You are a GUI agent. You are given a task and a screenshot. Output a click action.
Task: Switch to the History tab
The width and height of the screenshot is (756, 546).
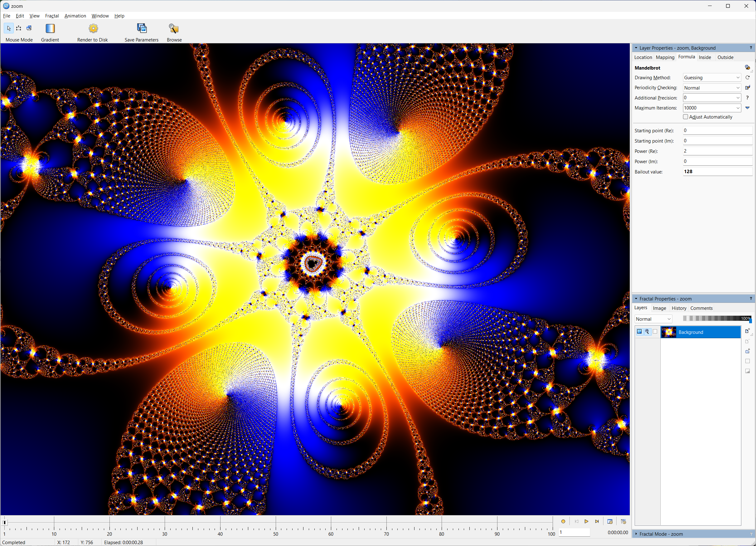[679, 308]
